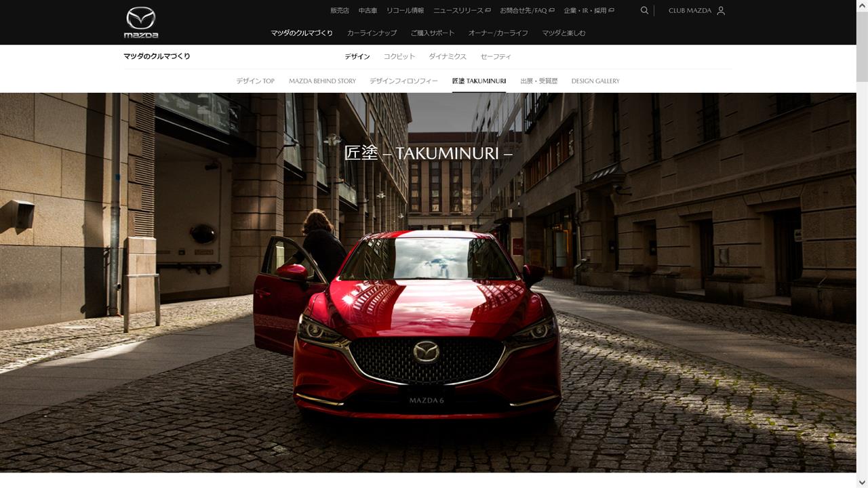Click external-link icon beside お問合せ先/FAQ
Image resolution: width=868 pixels, height=488 pixels.
tap(551, 11)
